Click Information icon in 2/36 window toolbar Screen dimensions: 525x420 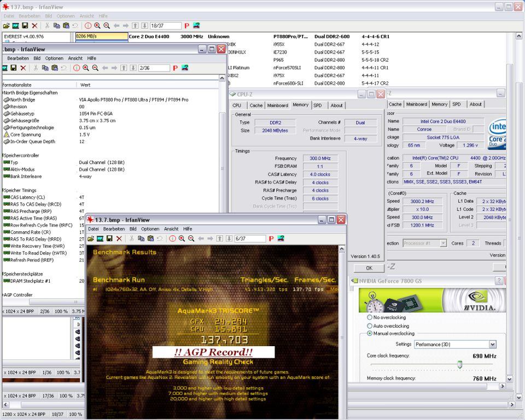pyautogui.click(x=77, y=68)
